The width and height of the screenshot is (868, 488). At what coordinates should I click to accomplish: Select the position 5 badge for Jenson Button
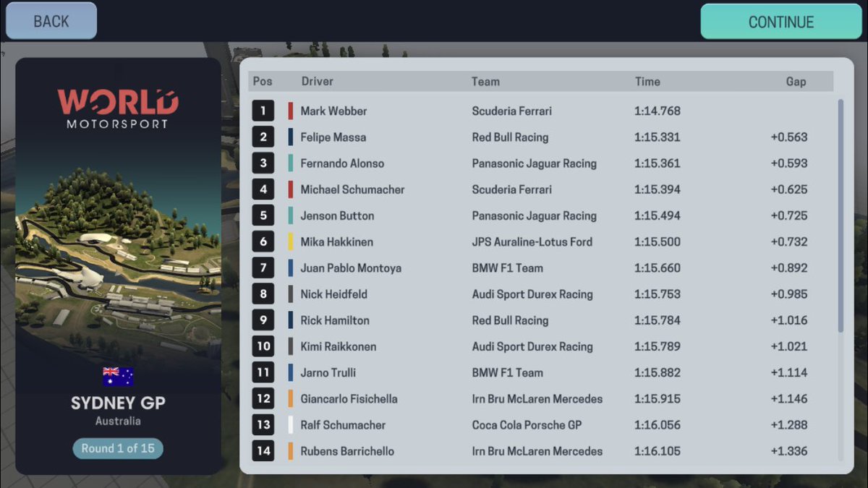[x=263, y=215]
